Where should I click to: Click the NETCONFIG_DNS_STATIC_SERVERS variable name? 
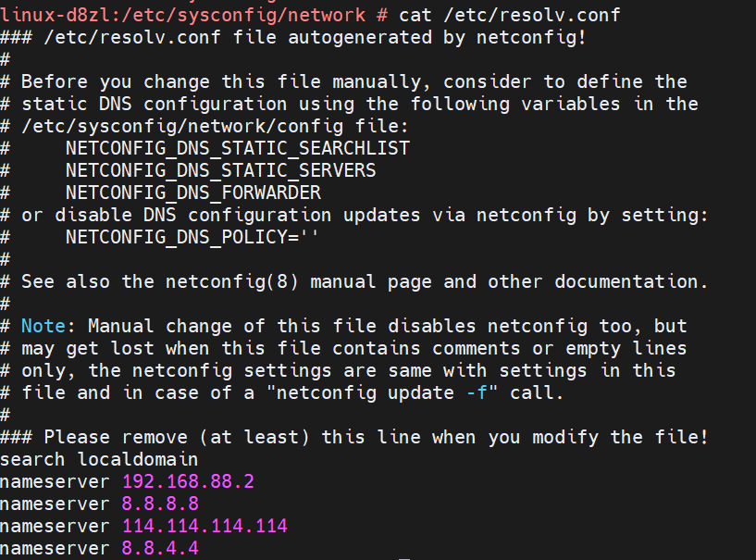click(x=220, y=170)
